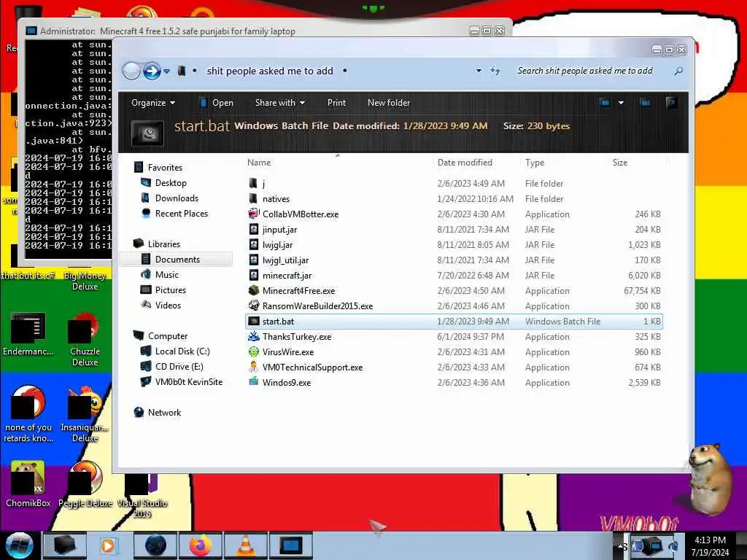Click the change view icon
The width and height of the screenshot is (747, 560).
605,102
